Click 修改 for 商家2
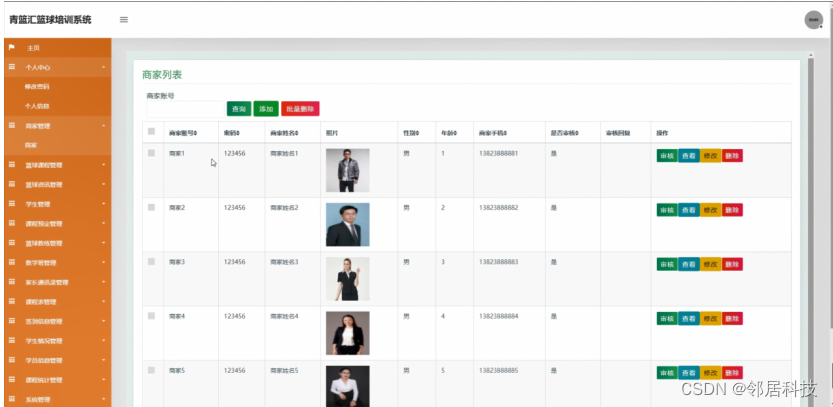This screenshot has width=833, height=407. pyautogui.click(x=710, y=210)
